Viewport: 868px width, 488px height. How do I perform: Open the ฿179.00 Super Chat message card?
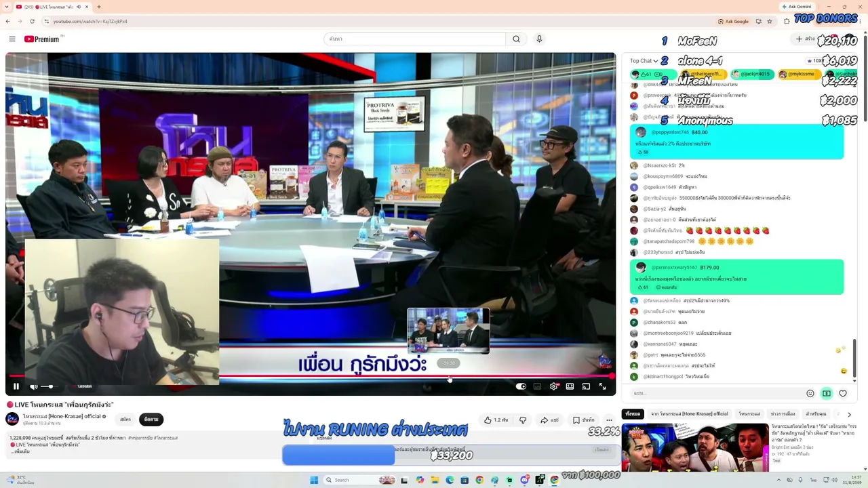pos(737,277)
